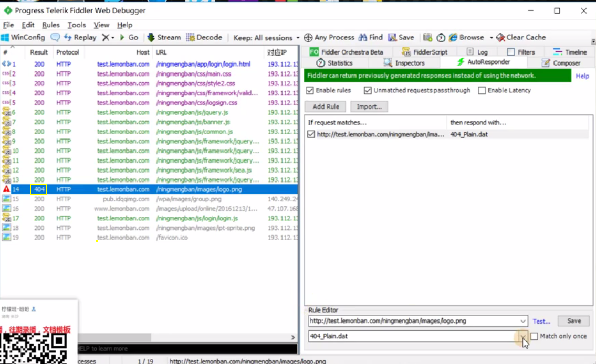Screen dimensions: 596x364
Task: Click the 404 error warning icon
Action: [6, 189]
